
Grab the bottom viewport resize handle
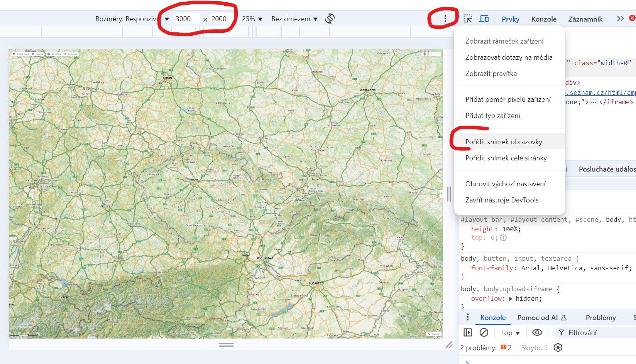pos(226,345)
